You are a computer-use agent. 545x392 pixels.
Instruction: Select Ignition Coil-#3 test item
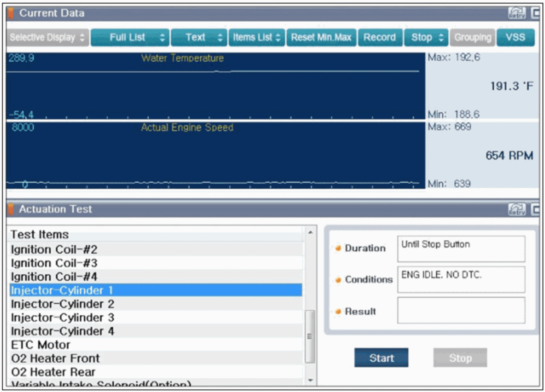[x=54, y=263]
